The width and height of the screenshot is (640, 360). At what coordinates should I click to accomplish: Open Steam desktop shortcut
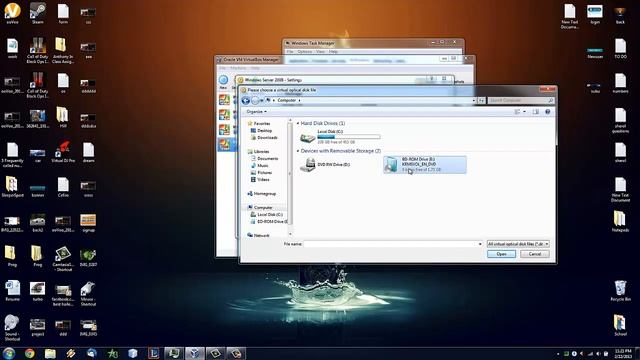38,13
